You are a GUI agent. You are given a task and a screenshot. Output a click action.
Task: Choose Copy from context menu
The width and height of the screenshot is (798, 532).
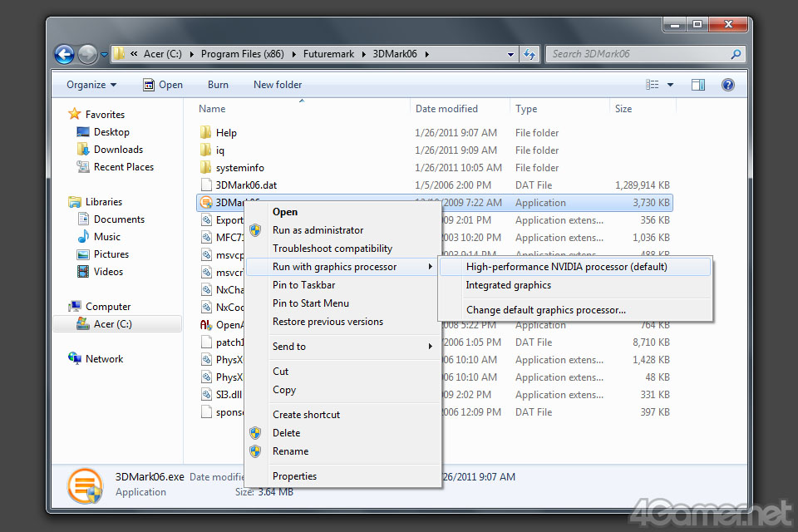pyautogui.click(x=284, y=390)
